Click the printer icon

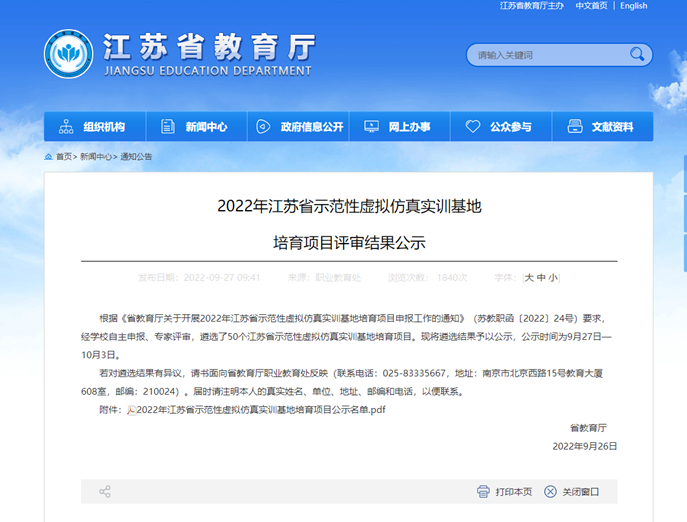tap(484, 491)
